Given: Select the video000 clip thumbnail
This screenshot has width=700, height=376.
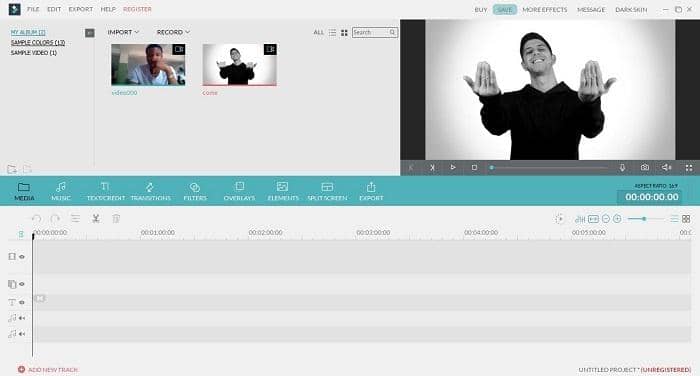Looking at the screenshot, I should pyautogui.click(x=148, y=64).
